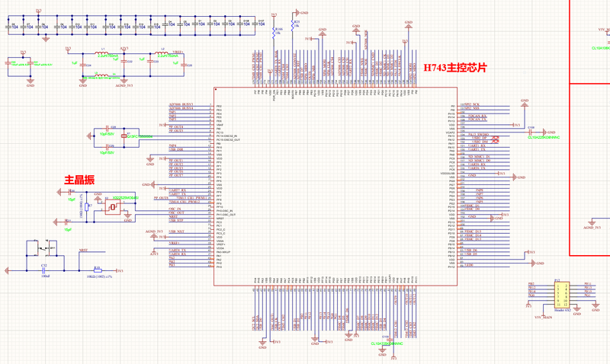
Task: Select resistor R10 10KΩ near NRST
Action: tap(97, 271)
